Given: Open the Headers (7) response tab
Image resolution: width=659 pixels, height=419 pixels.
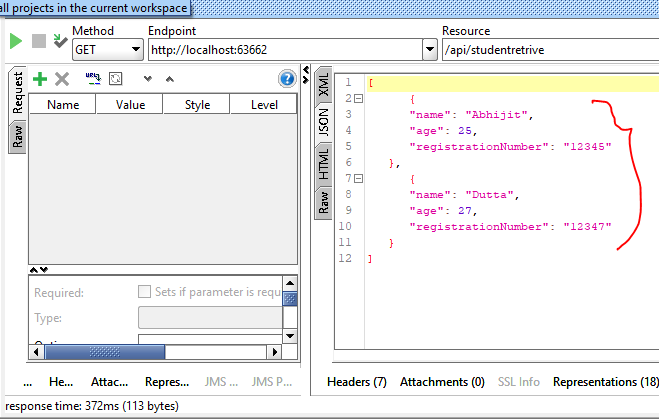Looking at the screenshot, I should point(357,382).
